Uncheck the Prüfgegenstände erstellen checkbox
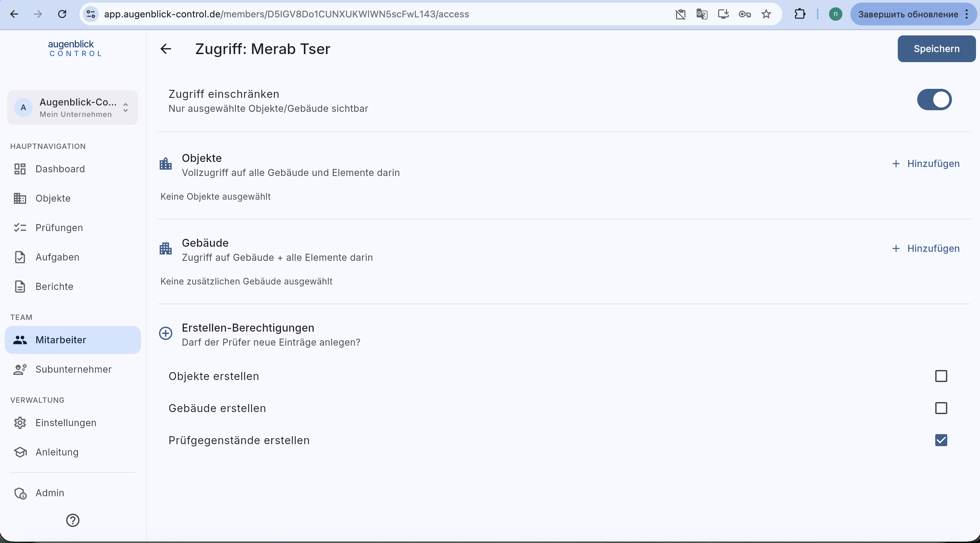980x543 pixels. pos(941,440)
